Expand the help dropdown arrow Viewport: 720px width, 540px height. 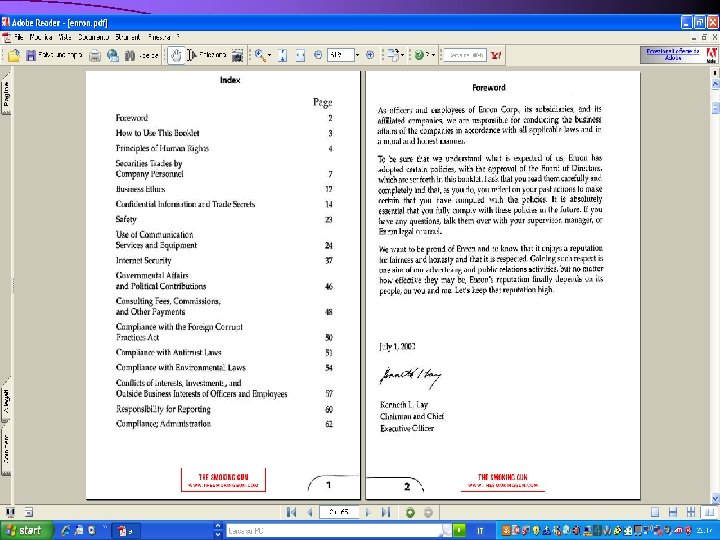coord(433,56)
